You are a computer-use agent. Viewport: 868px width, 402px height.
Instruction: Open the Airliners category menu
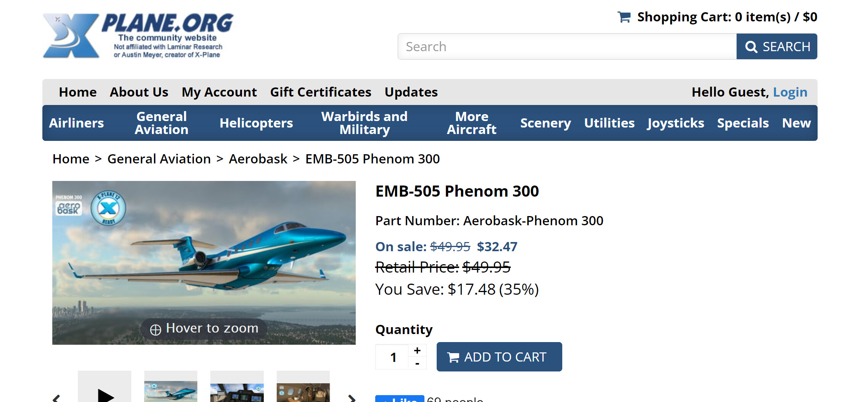click(x=76, y=123)
